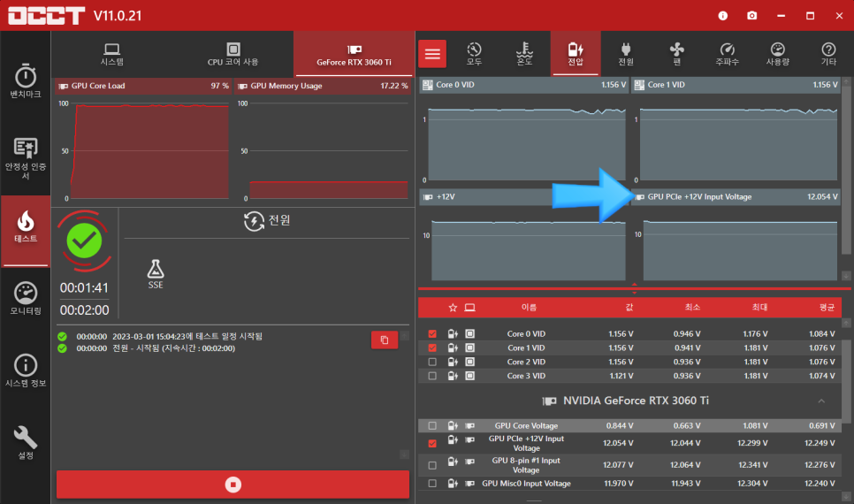Open the 모니터링 monitoring section
Screen dimensions: 854x504
[25, 299]
